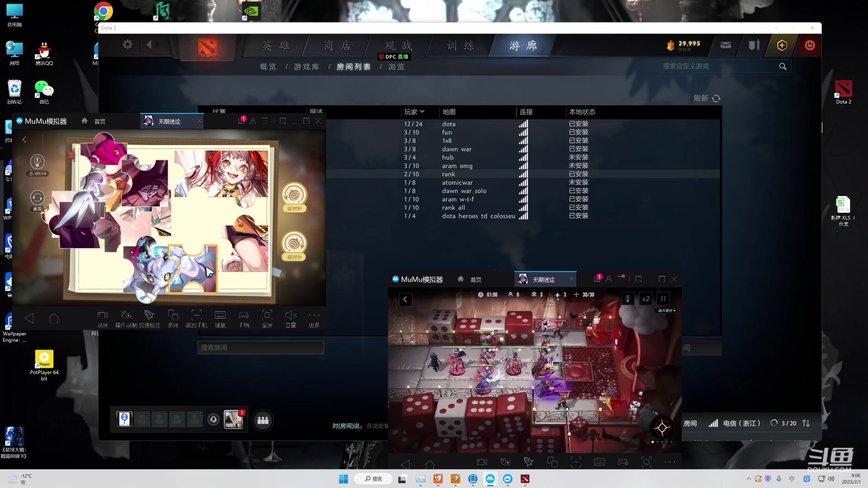Open 录屏 screen record in left MuMu
The image size is (868, 488).
tap(103, 319)
